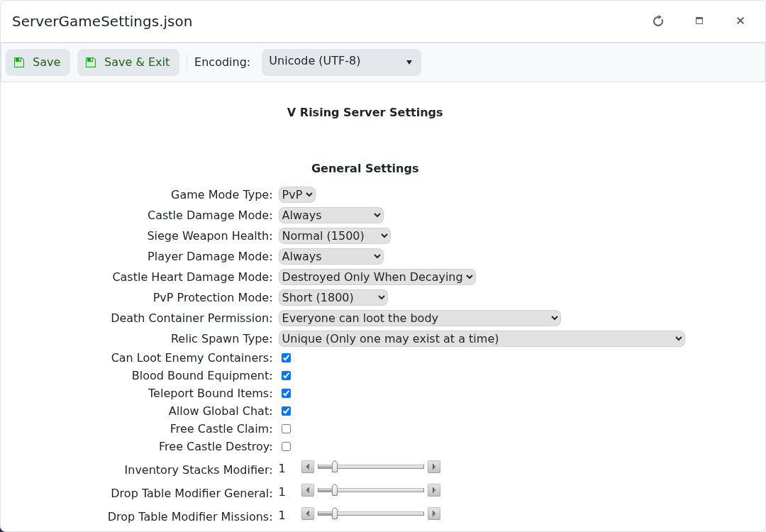The height and width of the screenshot is (532, 766).
Task: Click the Save & Exit button
Action: pos(128,62)
